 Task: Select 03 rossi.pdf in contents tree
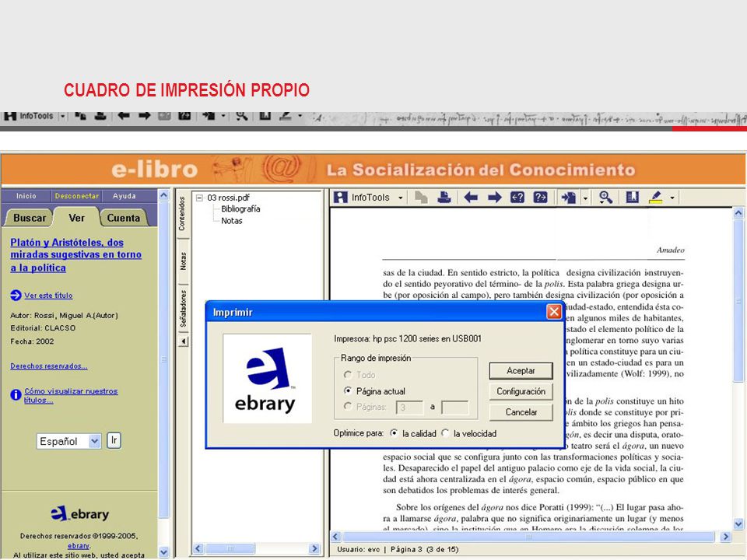coord(228,198)
